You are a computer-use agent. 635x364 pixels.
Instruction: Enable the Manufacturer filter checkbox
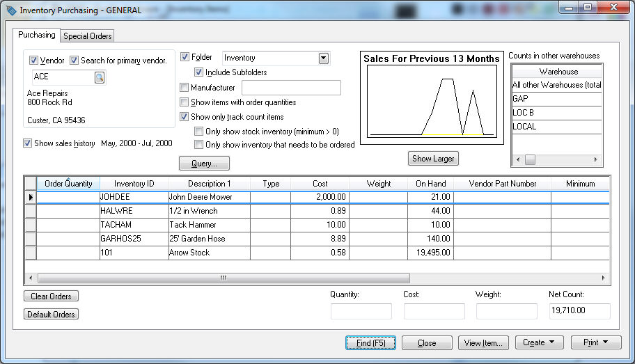185,88
